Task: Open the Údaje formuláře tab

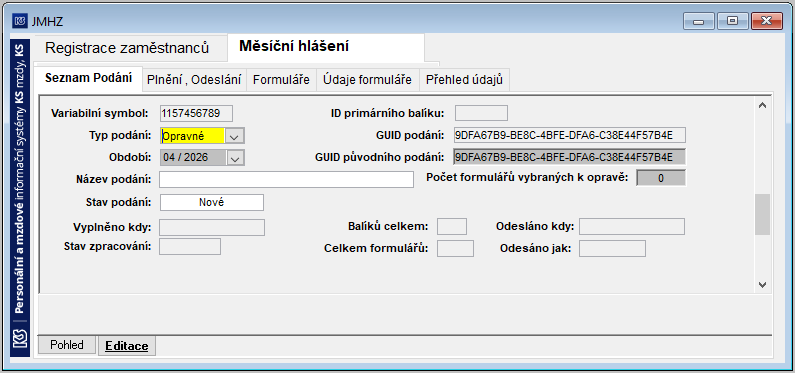Action: [368, 80]
